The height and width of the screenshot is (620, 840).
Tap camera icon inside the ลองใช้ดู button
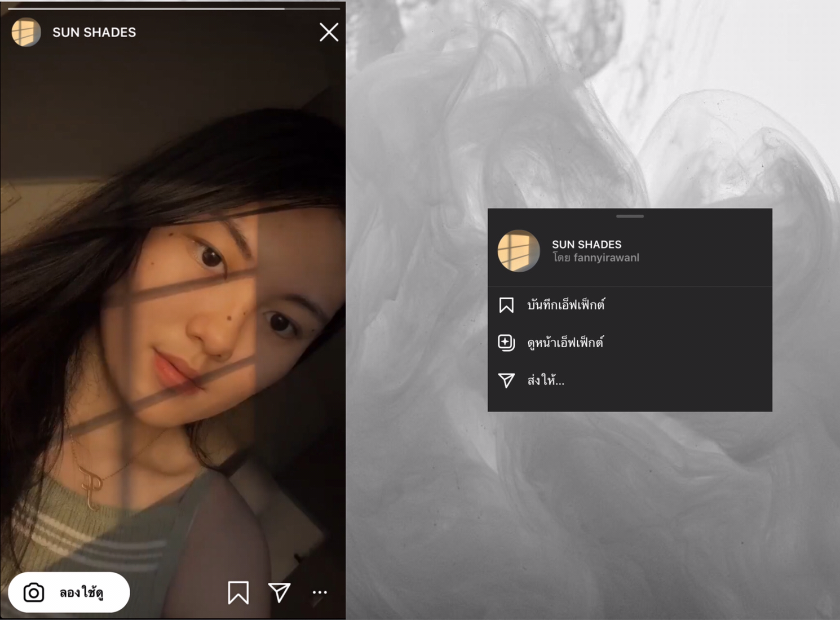pyautogui.click(x=34, y=592)
